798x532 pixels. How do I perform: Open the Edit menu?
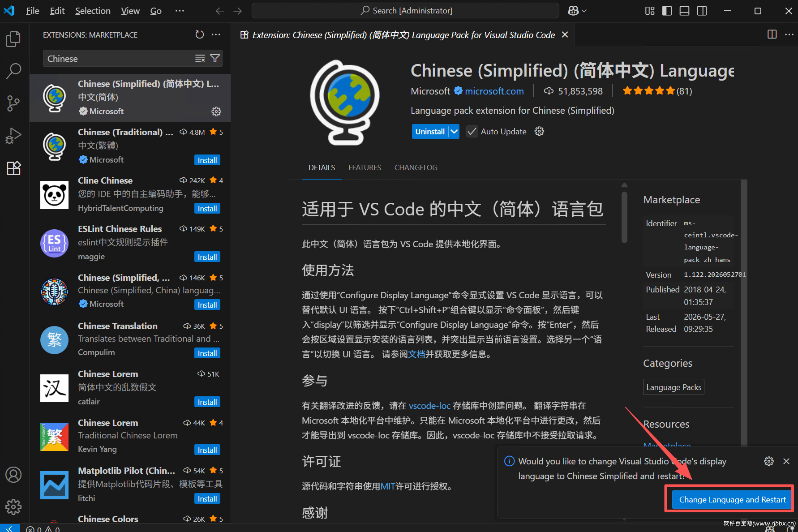coord(57,11)
